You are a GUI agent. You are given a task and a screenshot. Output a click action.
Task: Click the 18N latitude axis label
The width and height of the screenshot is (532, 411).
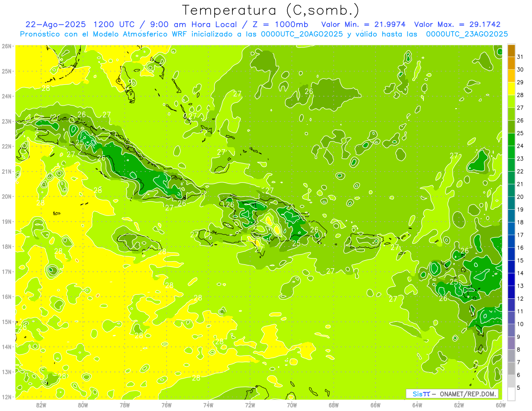(7, 247)
